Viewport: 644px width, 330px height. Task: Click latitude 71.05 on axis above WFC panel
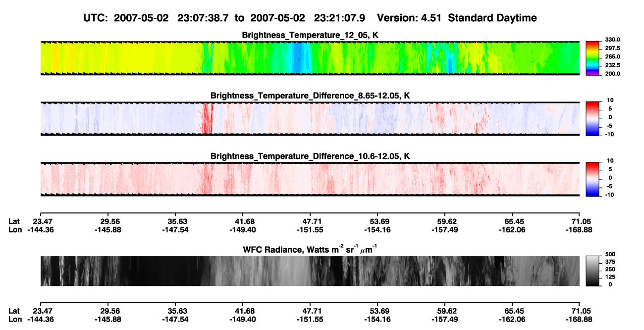(x=580, y=222)
